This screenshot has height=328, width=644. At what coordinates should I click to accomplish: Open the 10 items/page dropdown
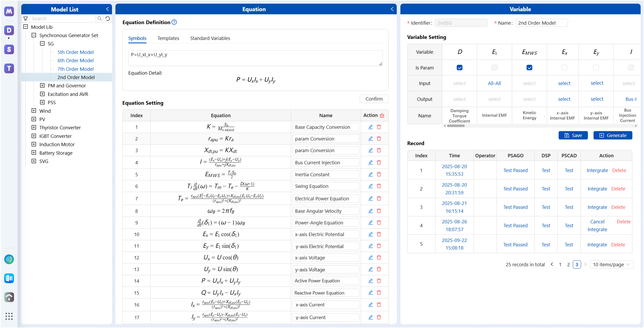pos(611,264)
